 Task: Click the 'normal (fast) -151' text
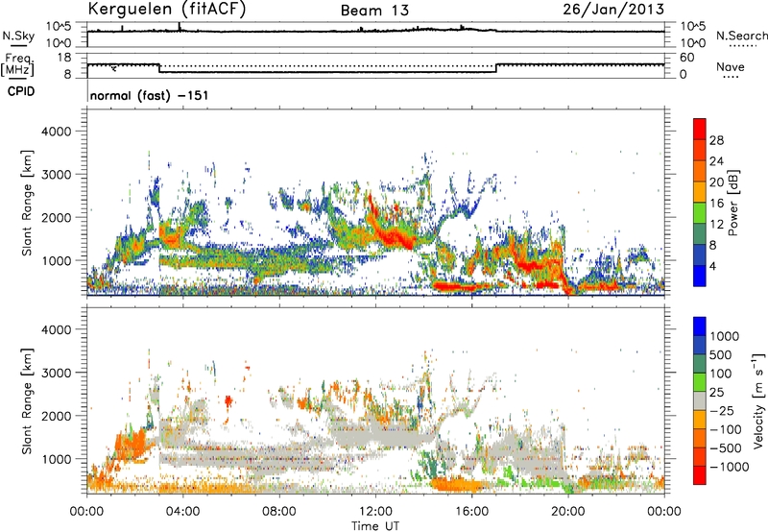[x=149, y=95]
